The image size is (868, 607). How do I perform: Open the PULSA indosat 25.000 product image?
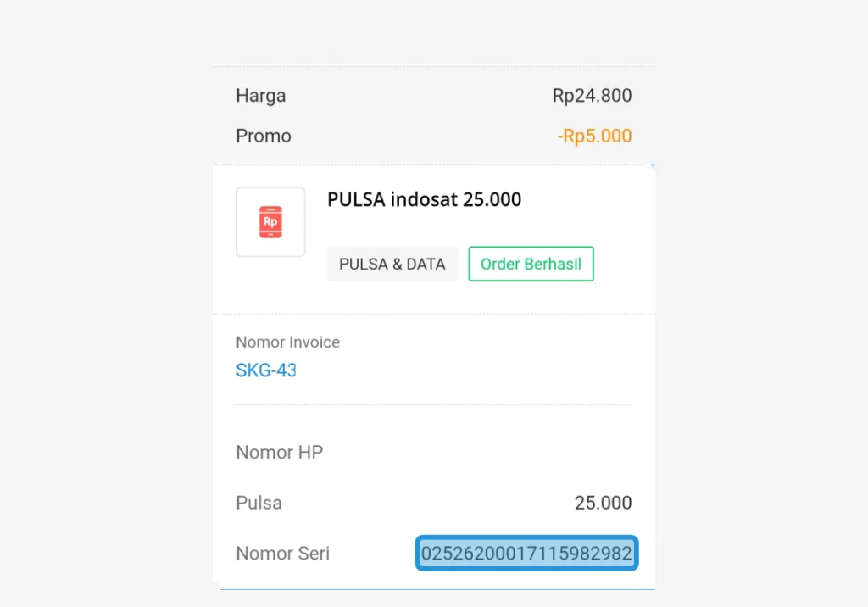(x=270, y=221)
